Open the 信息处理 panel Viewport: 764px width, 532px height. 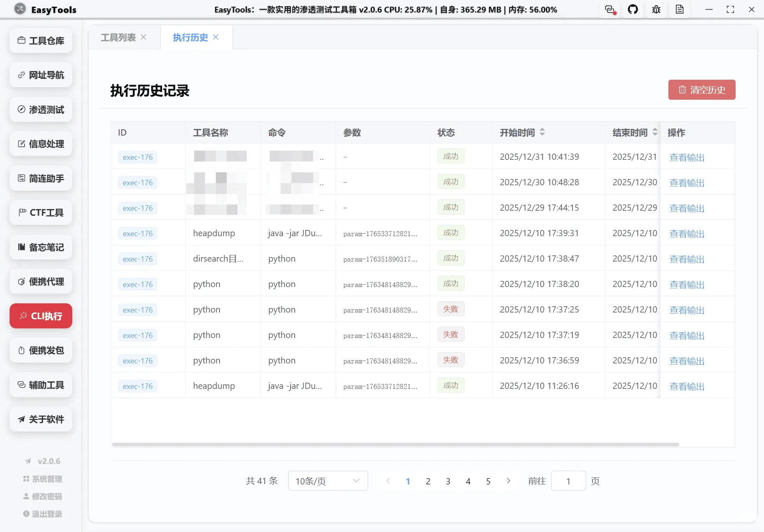tap(40, 144)
